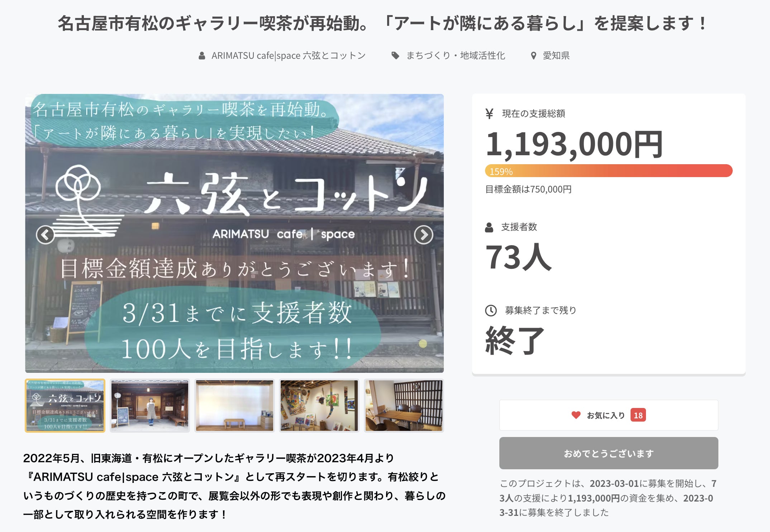Viewport: 770px width, 532px height.
Task: Click the おめでとうございます button
Action: click(608, 453)
